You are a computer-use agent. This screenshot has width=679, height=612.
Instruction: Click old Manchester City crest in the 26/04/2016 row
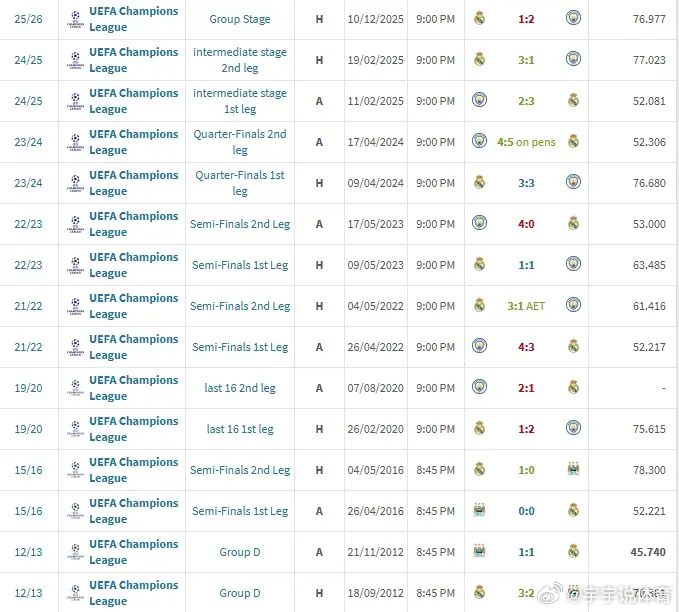click(x=479, y=510)
